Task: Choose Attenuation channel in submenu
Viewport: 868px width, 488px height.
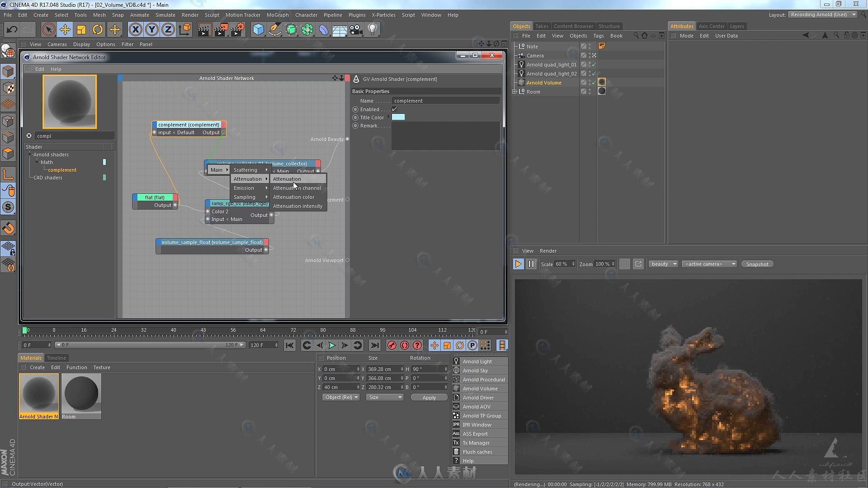Action: click(297, 188)
